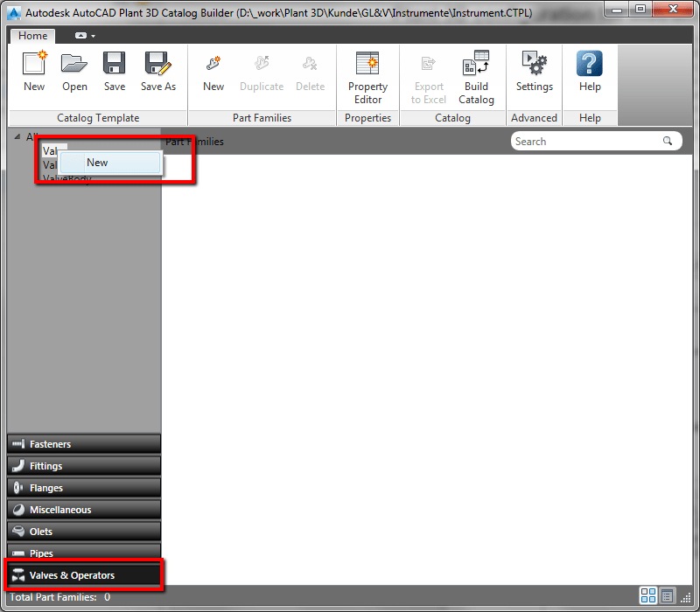Click the search magnifier icon
The image size is (700, 612).
(668, 141)
